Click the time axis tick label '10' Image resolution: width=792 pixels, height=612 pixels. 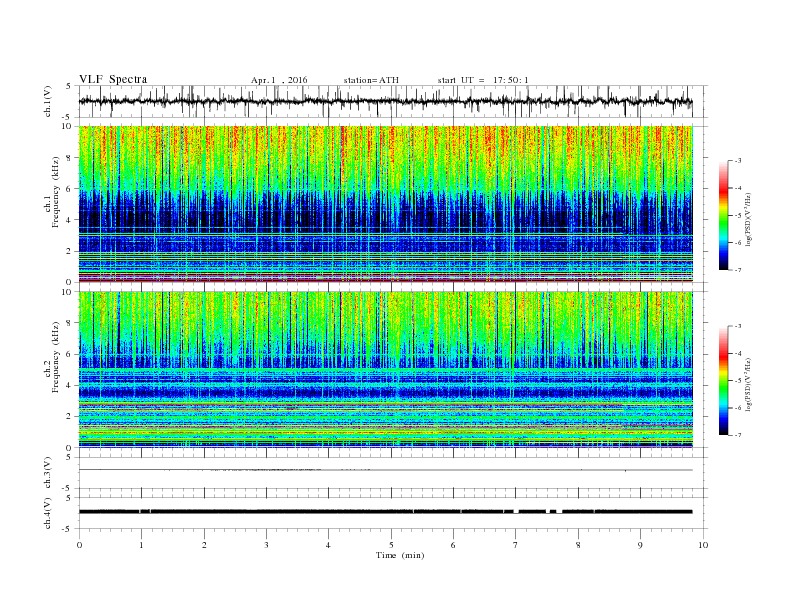click(x=703, y=545)
